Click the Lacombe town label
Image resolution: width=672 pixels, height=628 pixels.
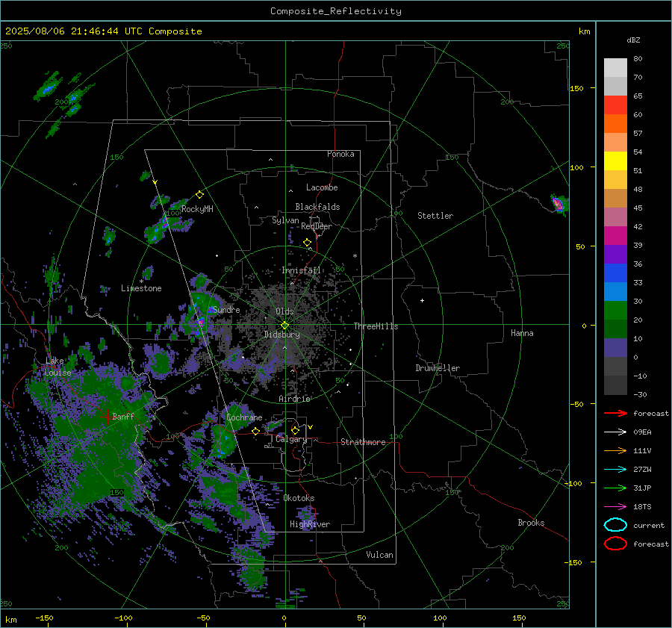pos(322,187)
